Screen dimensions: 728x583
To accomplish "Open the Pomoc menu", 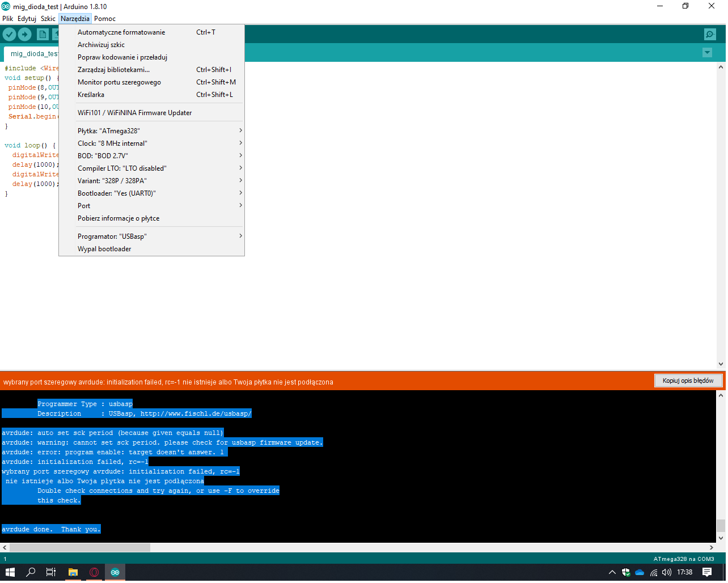I will [105, 19].
